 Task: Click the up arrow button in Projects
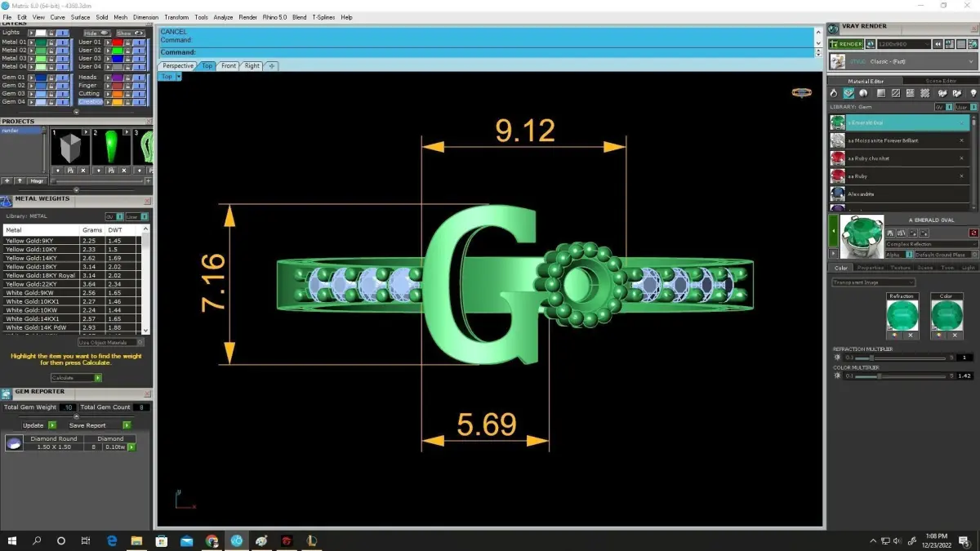[20, 181]
